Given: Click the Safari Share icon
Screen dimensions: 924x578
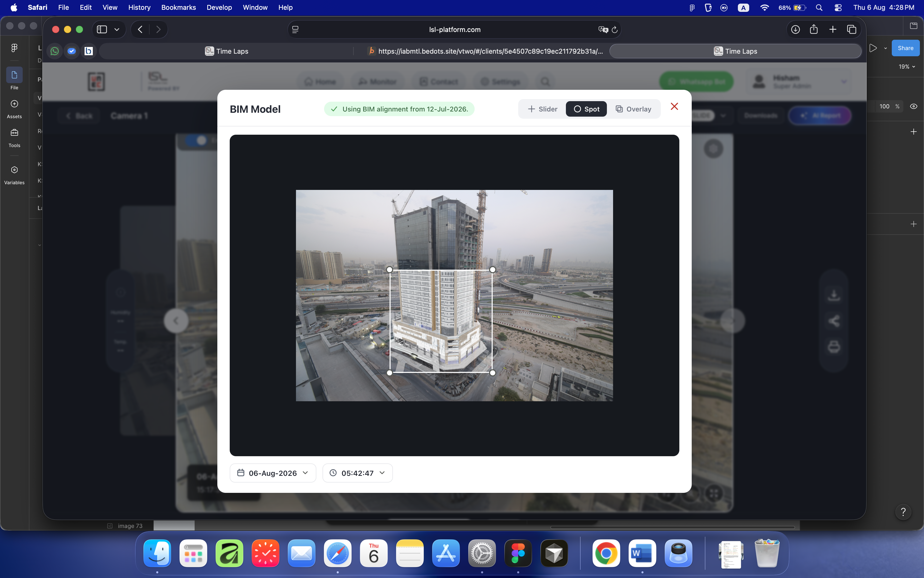Looking at the screenshot, I should pyautogui.click(x=814, y=29).
